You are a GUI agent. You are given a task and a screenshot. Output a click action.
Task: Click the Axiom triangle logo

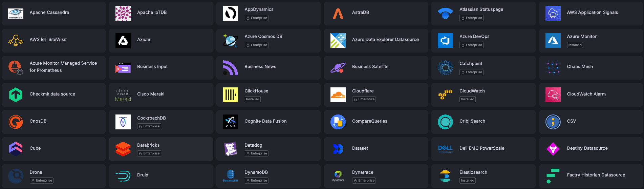pyautogui.click(x=123, y=41)
